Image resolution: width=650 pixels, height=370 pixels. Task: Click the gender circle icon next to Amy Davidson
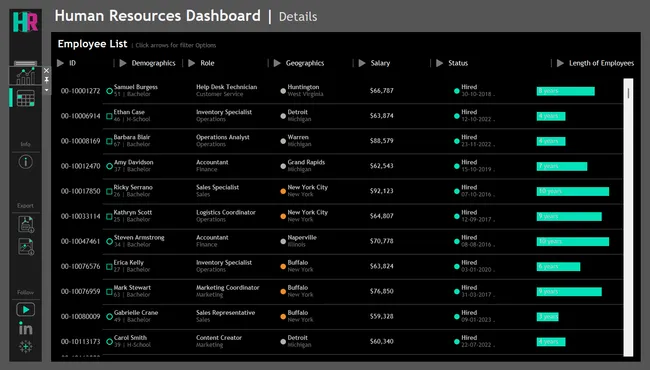click(109, 166)
